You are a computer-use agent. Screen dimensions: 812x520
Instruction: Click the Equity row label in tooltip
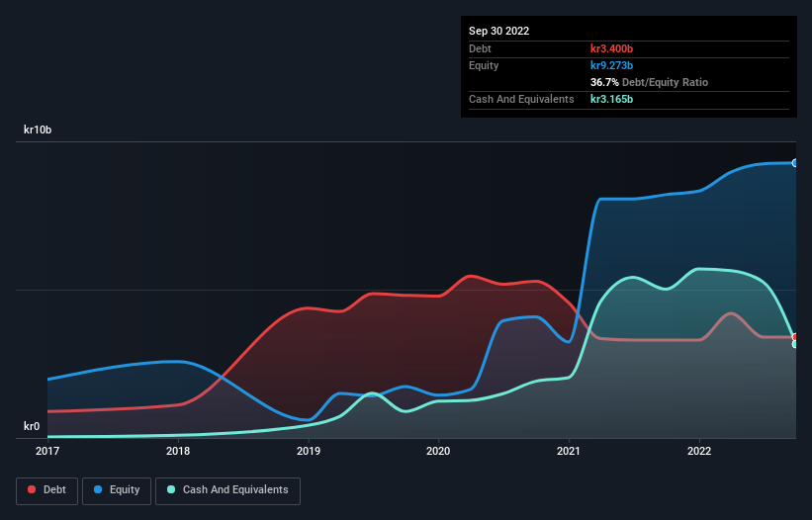pos(484,65)
